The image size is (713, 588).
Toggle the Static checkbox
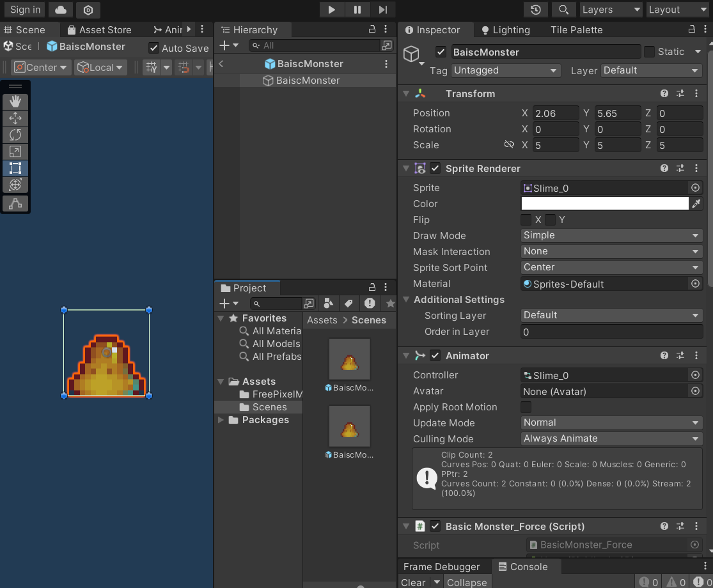click(x=649, y=52)
